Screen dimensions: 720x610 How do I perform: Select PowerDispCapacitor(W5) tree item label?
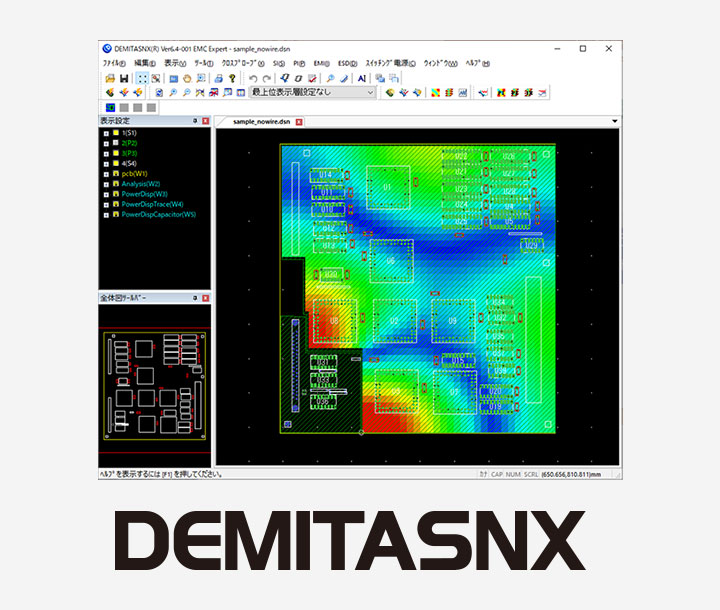pos(158,215)
